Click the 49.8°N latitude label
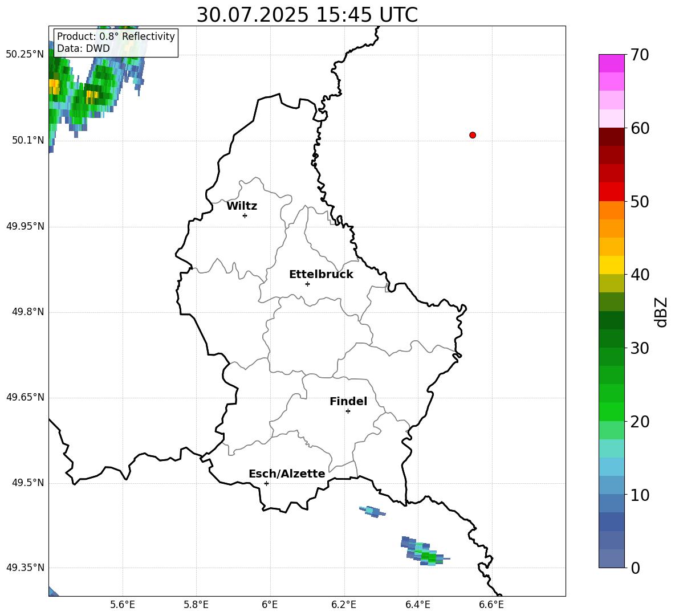675x616 pixels. coord(28,312)
